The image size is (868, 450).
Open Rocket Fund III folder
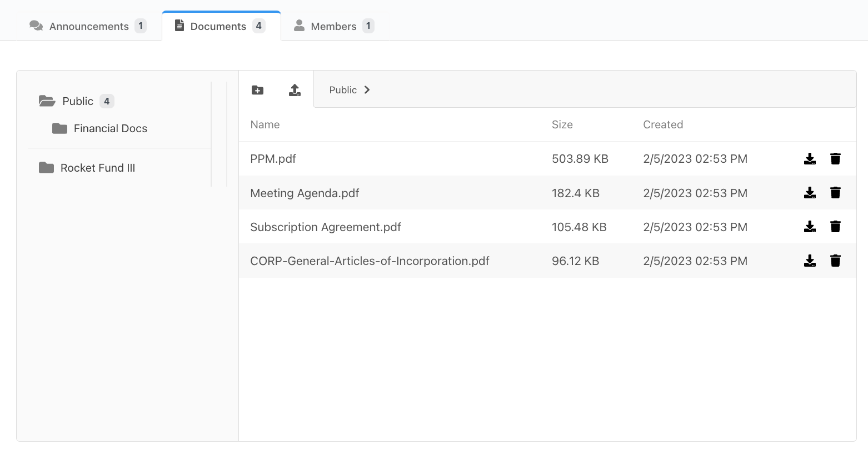click(98, 168)
